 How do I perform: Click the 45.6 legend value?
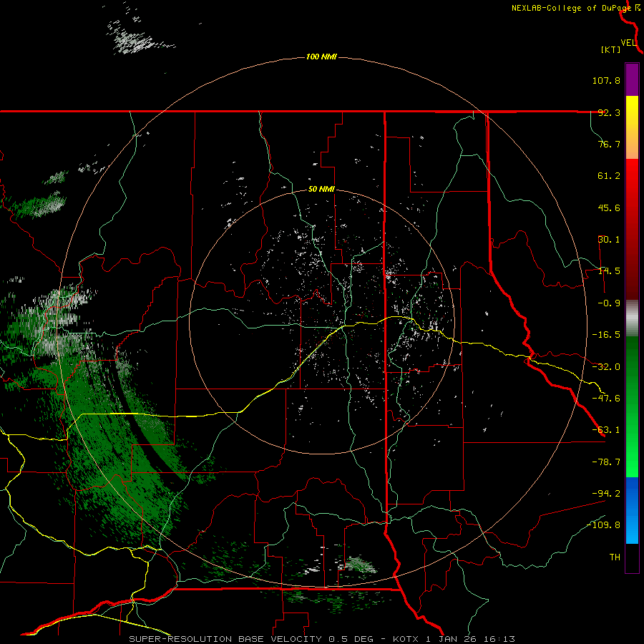pyautogui.click(x=609, y=208)
